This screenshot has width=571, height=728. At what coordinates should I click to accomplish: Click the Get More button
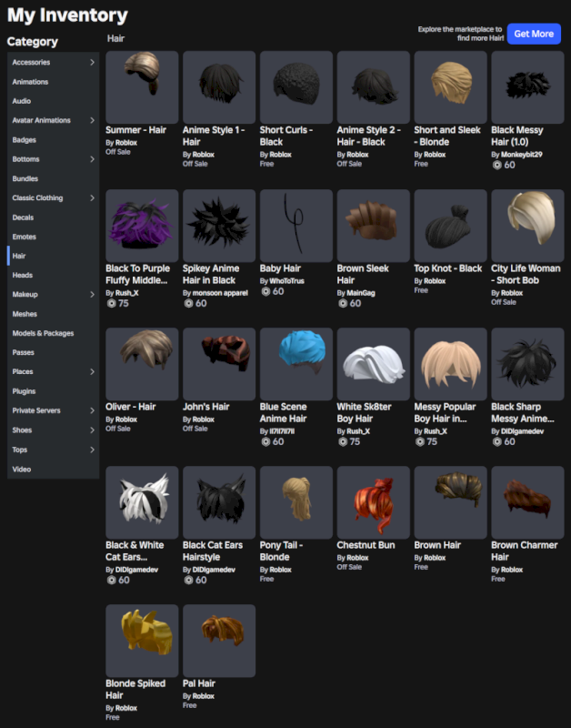[534, 34]
